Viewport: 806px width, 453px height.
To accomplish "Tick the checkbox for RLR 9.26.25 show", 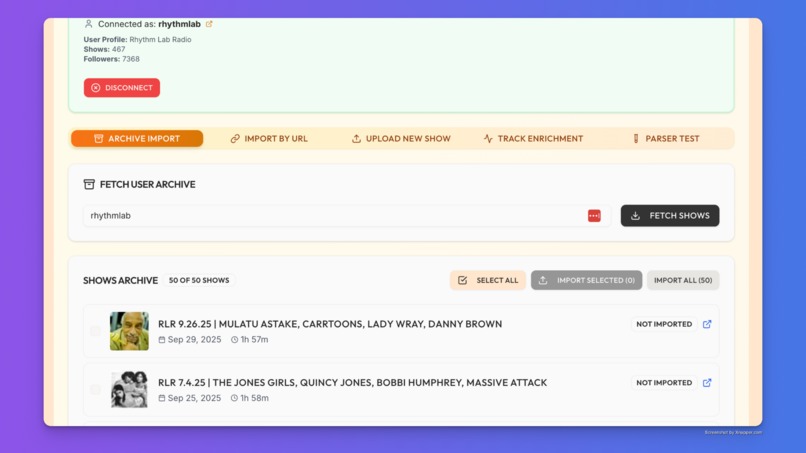I will pos(95,331).
